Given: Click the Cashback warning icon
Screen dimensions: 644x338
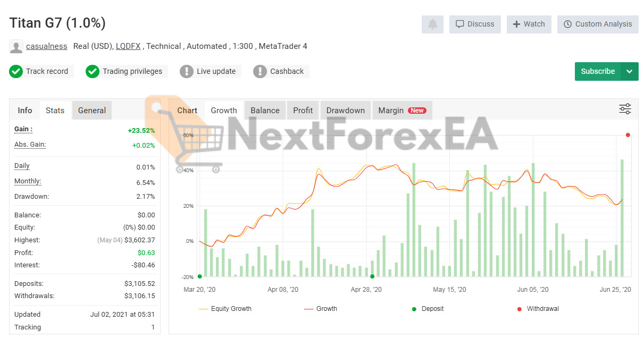Looking at the screenshot, I should coord(260,71).
